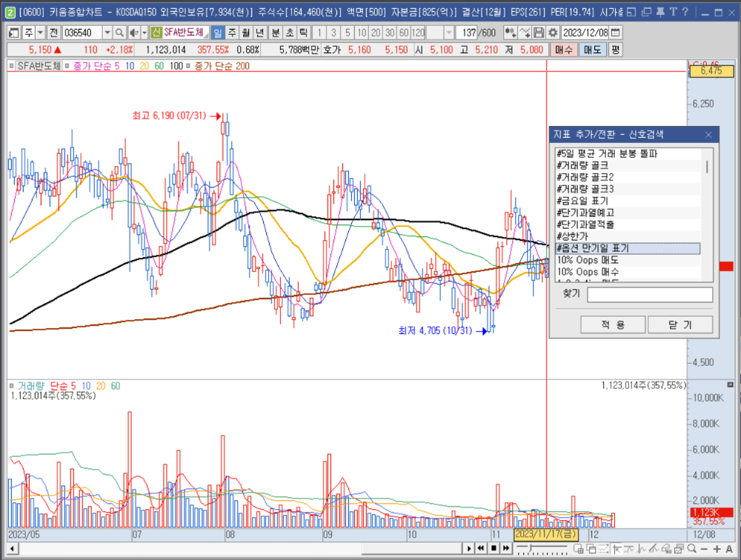Screen dimensions: 741x560
Task: Open chart settings gear icon
Action: tap(553, 33)
